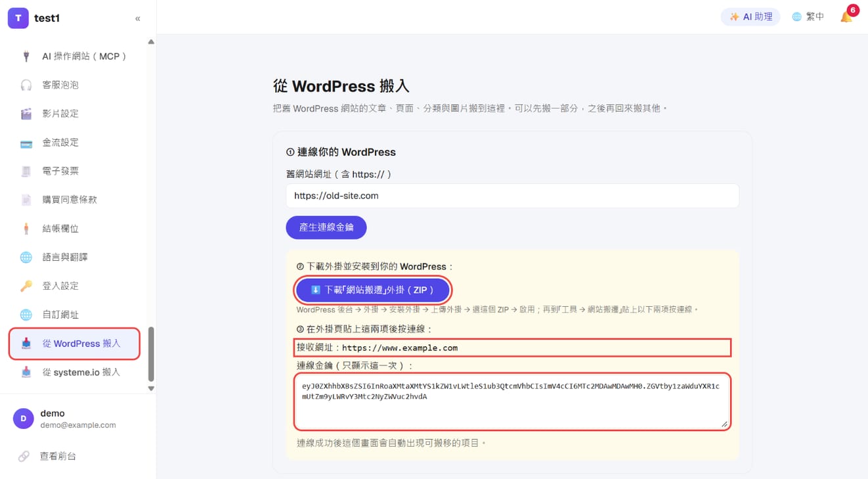Open the 自訂網址 menu item
This screenshot has width=868, height=479.
[74, 315]
